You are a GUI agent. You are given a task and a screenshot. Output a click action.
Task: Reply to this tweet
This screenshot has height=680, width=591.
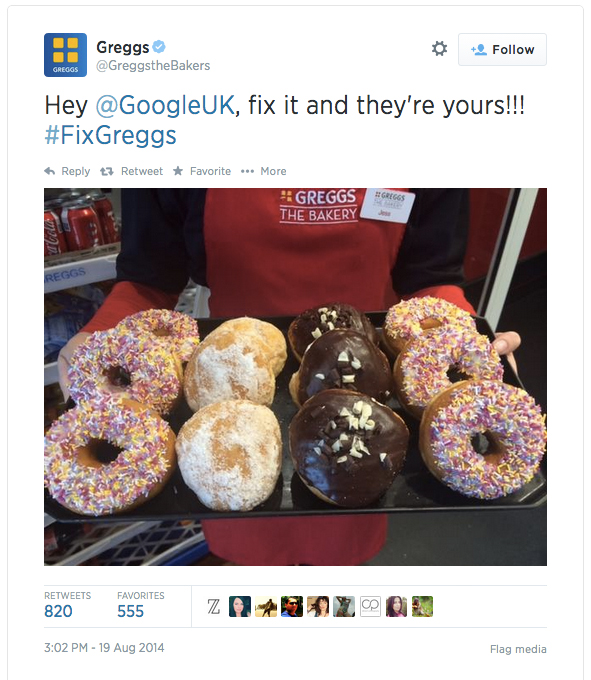(67, 171)
